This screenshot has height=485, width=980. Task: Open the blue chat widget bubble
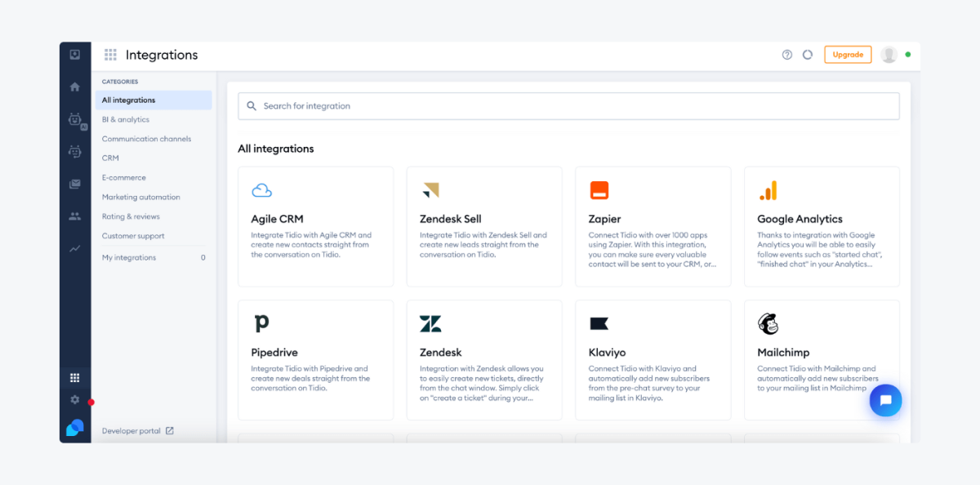(886, 400)
